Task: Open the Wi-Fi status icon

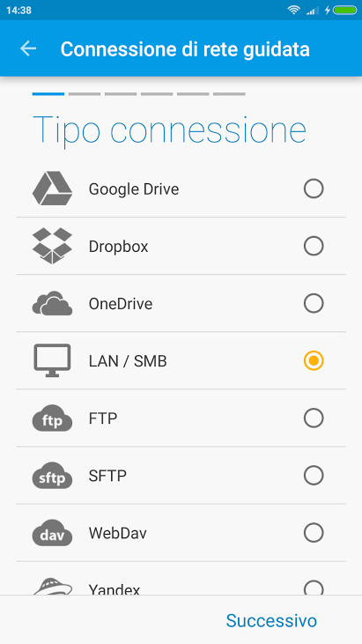Action: point(294,11)
